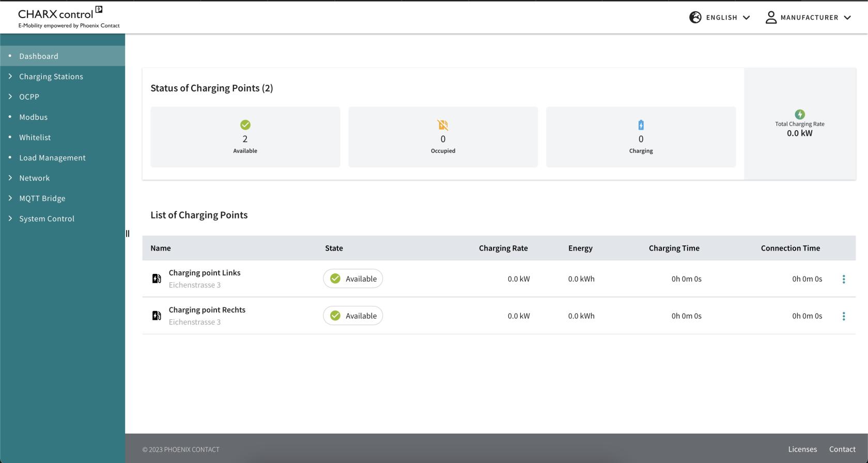Viewport: 868px width, 463px height.
Task: Click charging station icon for Charging point Links
Action: (x=157, y=279)
